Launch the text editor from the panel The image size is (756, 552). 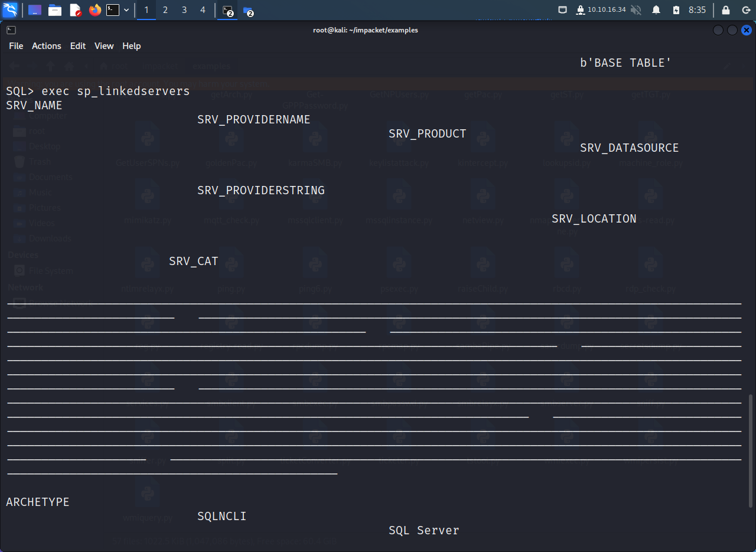75,10
